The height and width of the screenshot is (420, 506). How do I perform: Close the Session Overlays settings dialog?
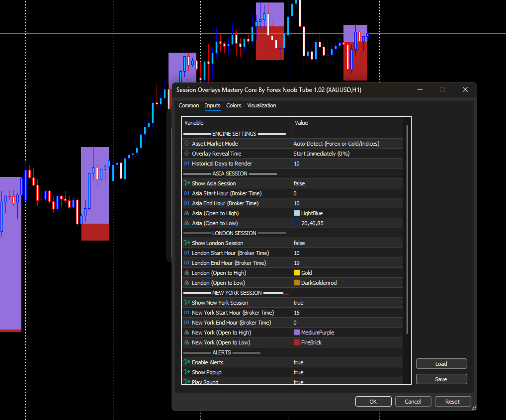coord(465,89)
